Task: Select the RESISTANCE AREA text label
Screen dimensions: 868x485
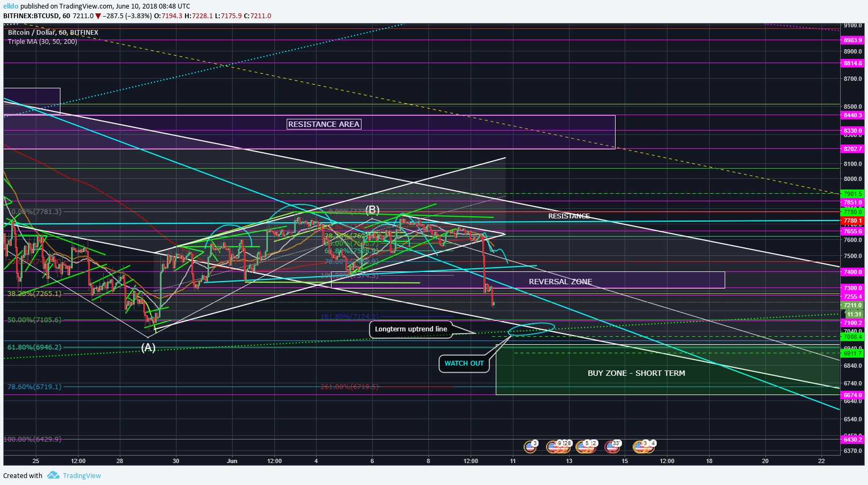Action: pos(324,124)
